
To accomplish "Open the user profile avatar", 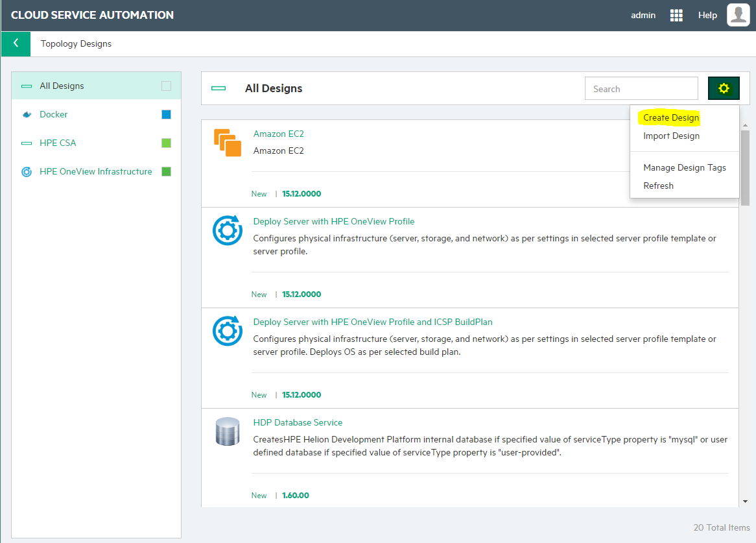I will click(738, 15).
